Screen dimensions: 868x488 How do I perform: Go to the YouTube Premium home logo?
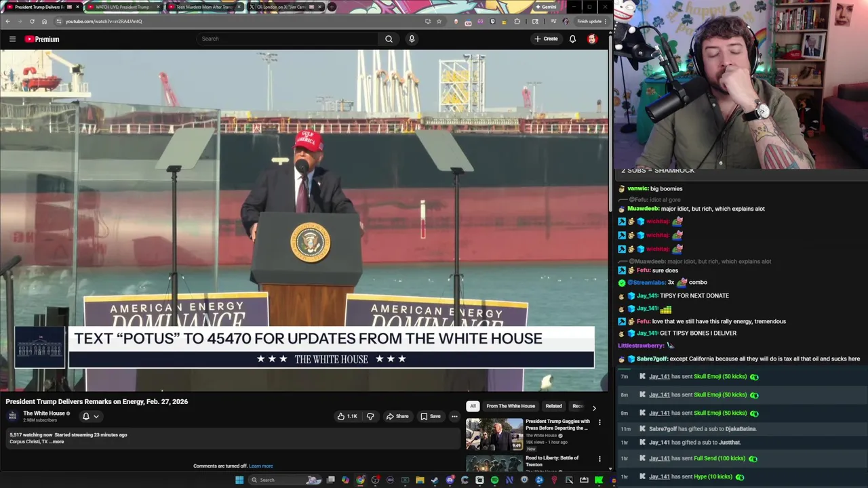(x=42, y=39)
